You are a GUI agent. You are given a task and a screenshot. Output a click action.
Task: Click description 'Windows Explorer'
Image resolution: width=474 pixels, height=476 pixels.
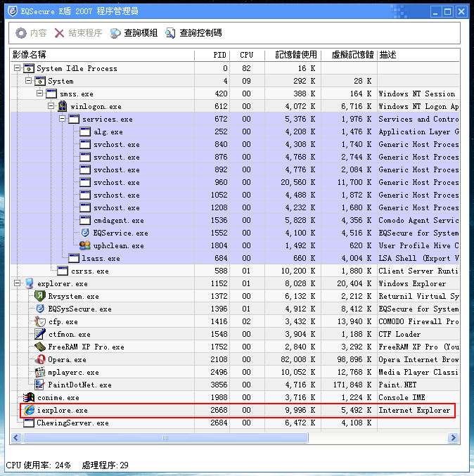[412, 283]
